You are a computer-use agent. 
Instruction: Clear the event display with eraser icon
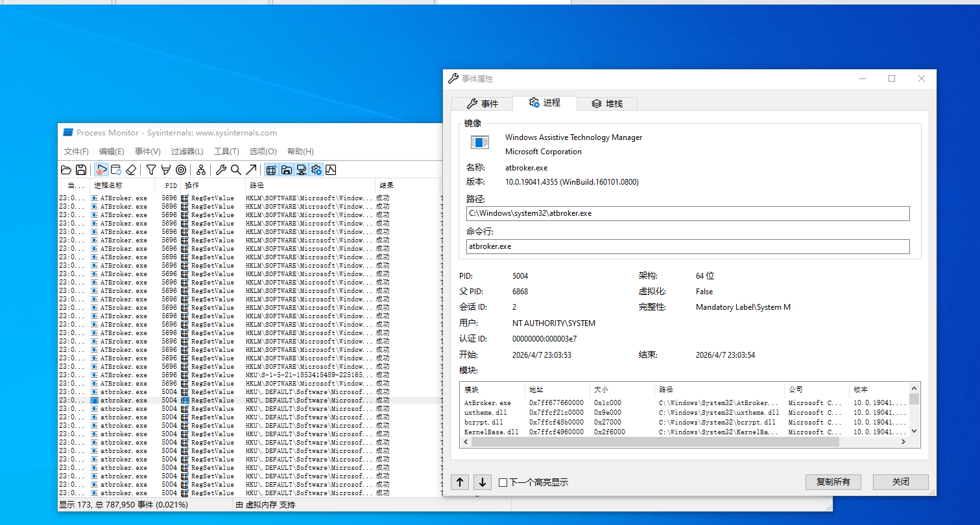(131, 170)
